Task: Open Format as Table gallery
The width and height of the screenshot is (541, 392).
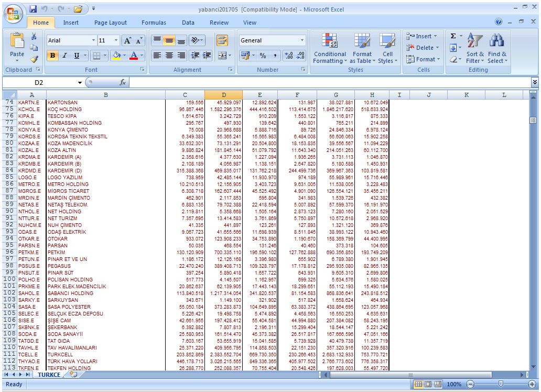Action: 362,48
